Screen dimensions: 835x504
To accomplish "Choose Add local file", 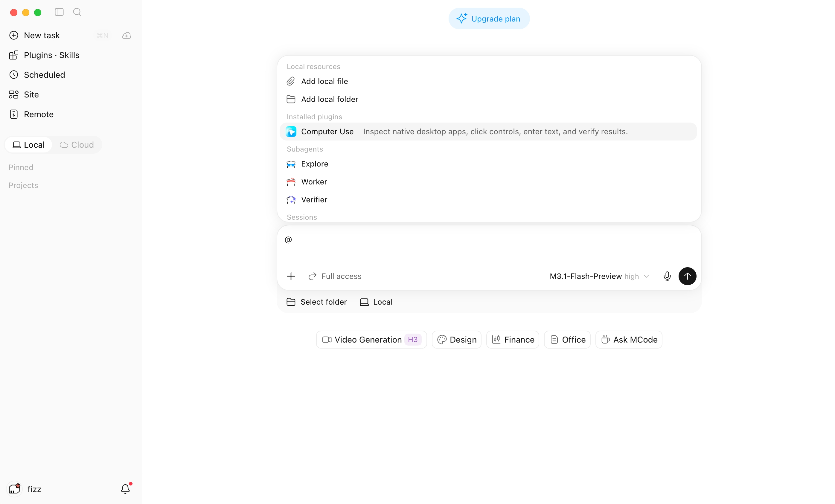I will 488,81.
